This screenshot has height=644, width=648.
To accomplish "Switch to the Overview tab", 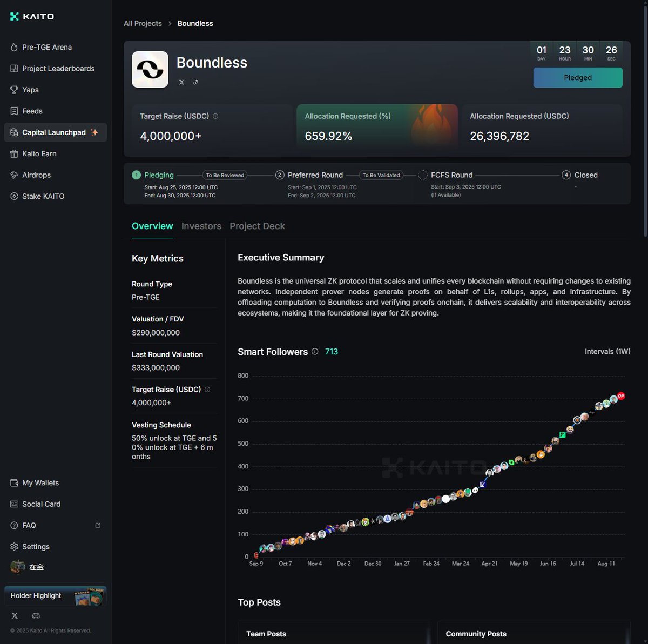I will pyautogui.click(x=152, y=226).
